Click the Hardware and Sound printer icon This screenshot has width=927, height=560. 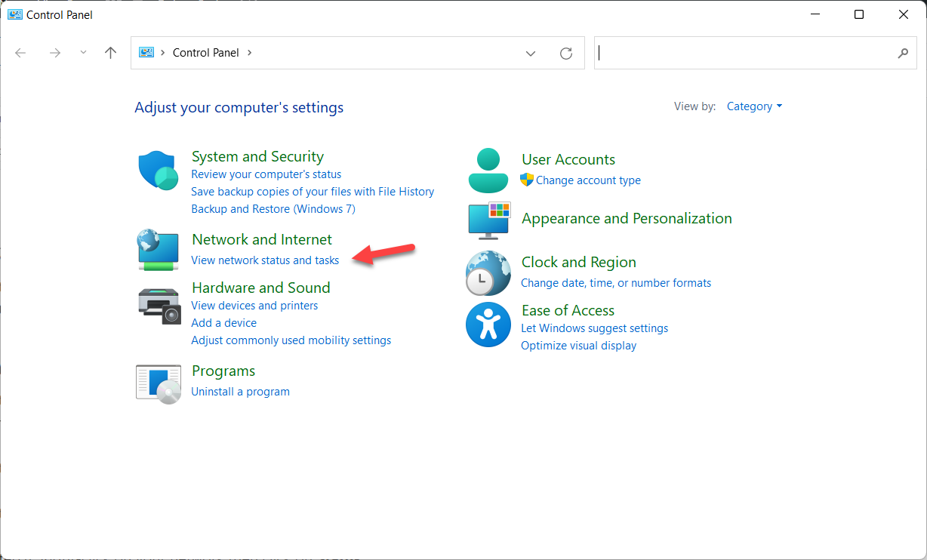(159, 306)
